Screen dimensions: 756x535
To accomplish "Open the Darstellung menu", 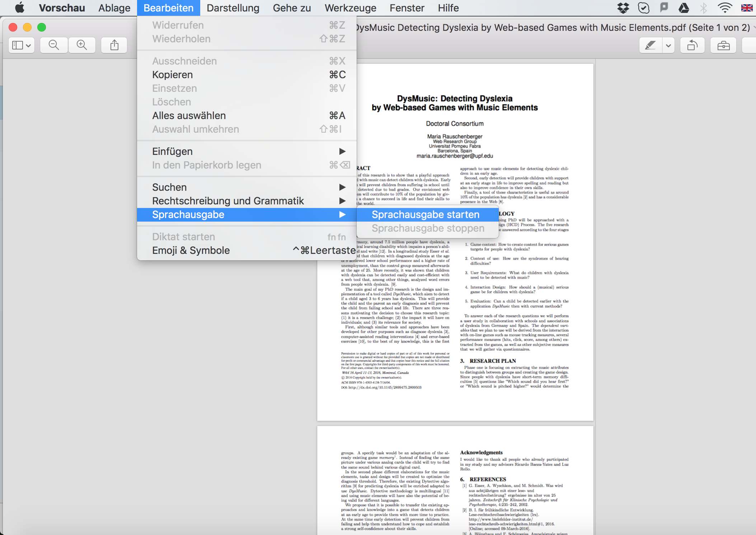I will (x=233, y=8).
